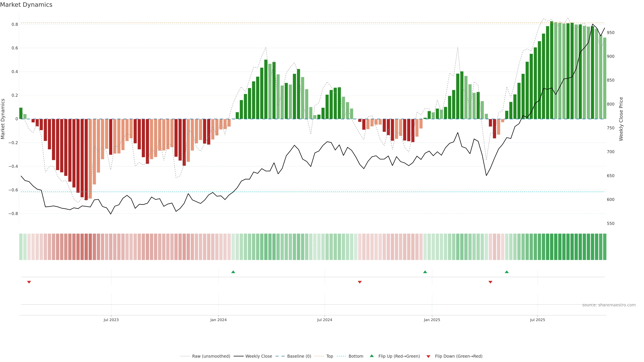Toggle the Weekly Close legend entry
The image size is (644, 362).
point(258,356)
